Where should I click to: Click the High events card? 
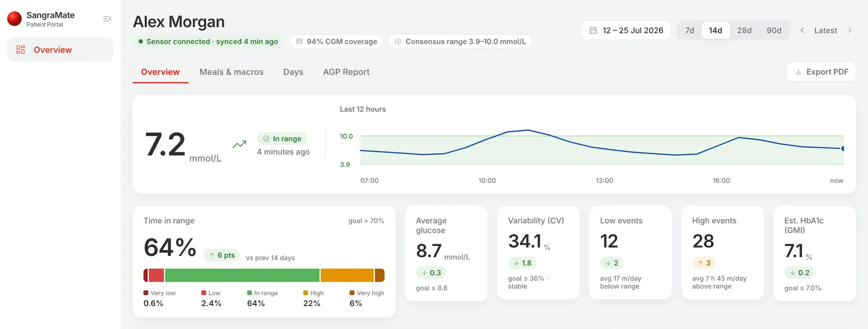click(x=722, y=252)
